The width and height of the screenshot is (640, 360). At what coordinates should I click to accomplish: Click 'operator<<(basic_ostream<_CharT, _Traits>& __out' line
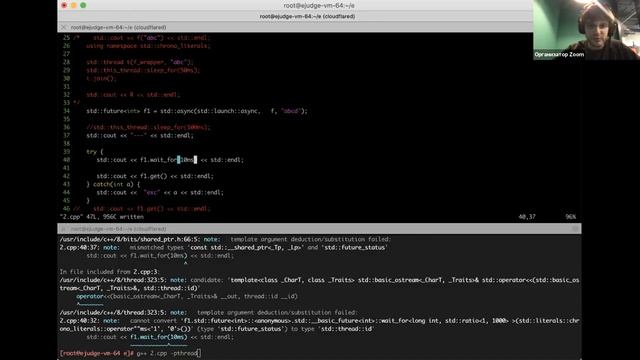point(187,296)
